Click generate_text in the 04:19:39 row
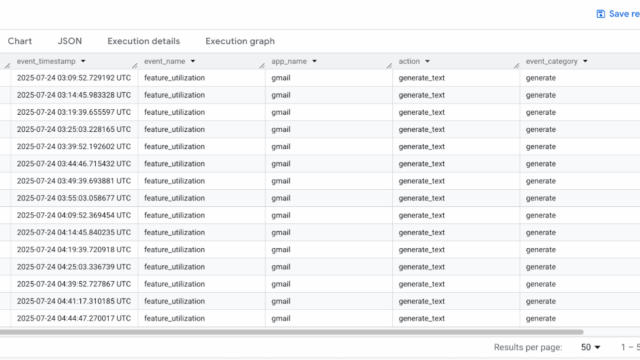640x360 pixels. click(422, 249)
